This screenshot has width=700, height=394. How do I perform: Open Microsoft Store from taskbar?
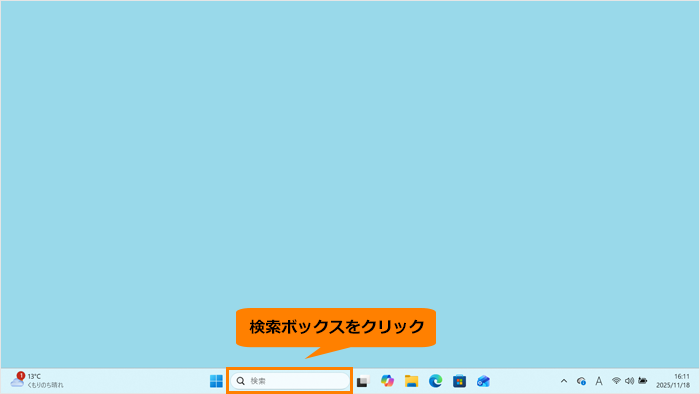click(x=459, y=381)
